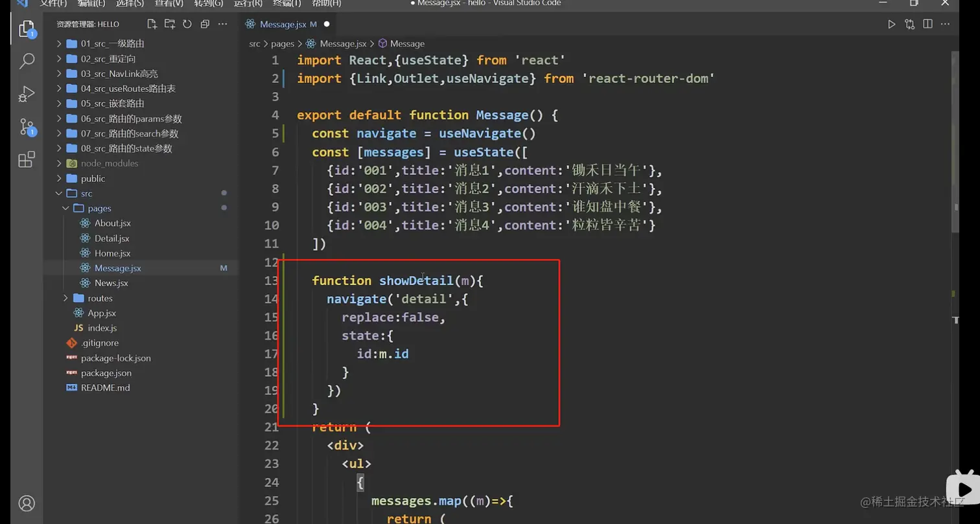
Task: Open the Search view in the activity bar
Action: [x=27, y=61]
